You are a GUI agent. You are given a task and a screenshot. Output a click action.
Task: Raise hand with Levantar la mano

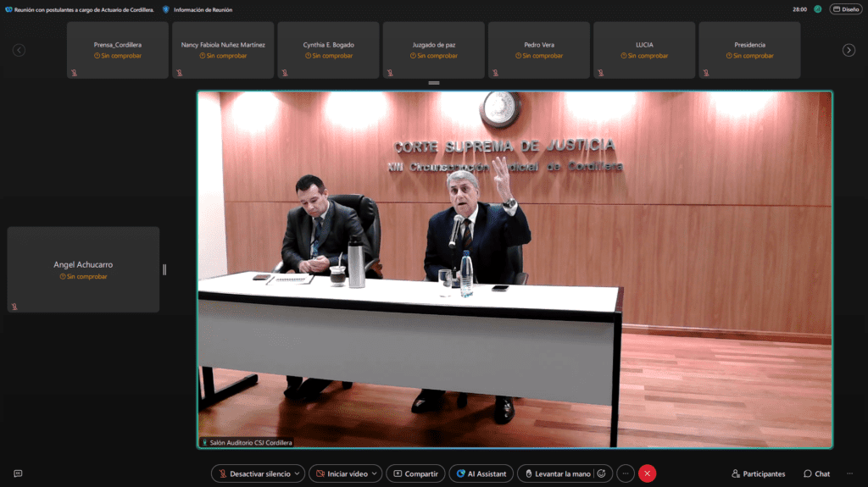pyautogui.click(x=557, y=473)
